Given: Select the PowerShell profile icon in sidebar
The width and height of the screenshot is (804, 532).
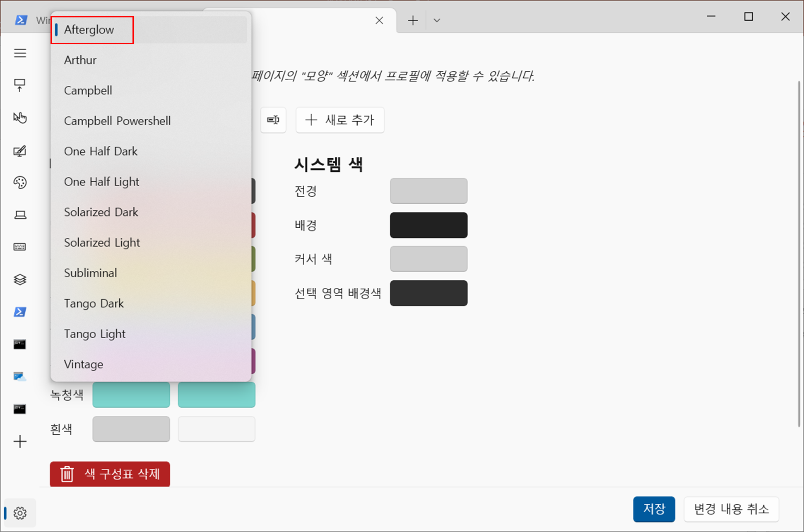Looking at the screenshot, I should point(20,312).
